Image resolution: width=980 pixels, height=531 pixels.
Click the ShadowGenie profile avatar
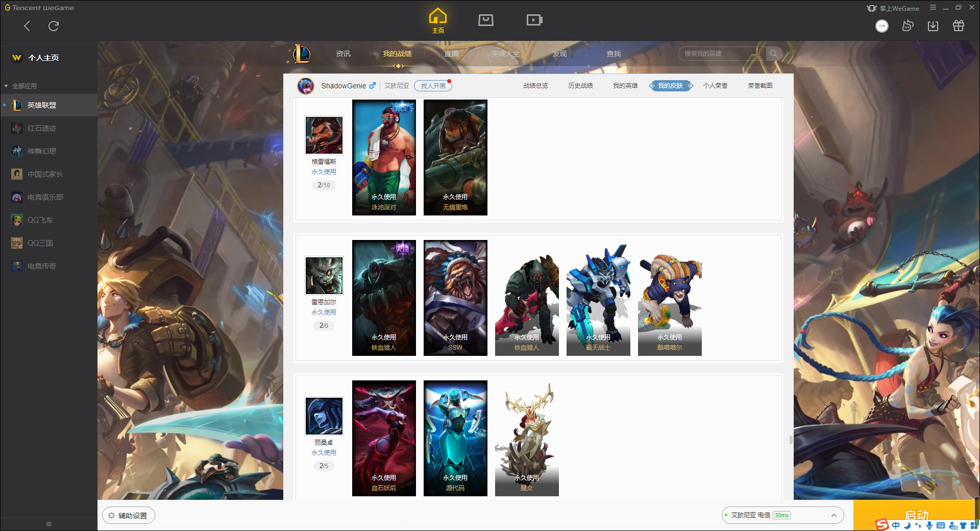(306, 86)
